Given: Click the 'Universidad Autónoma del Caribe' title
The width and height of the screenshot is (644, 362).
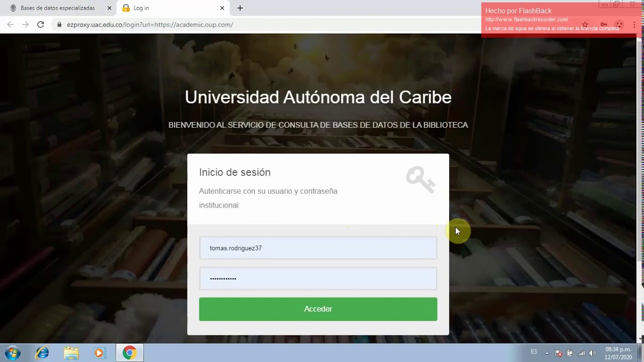Looking at the screenshot, I should 318,97.
